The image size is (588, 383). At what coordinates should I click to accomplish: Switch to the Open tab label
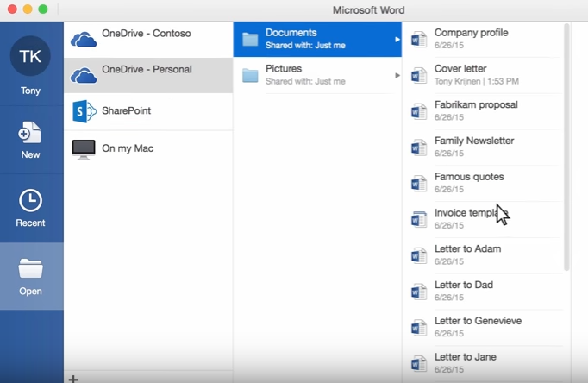pos(30,291)
